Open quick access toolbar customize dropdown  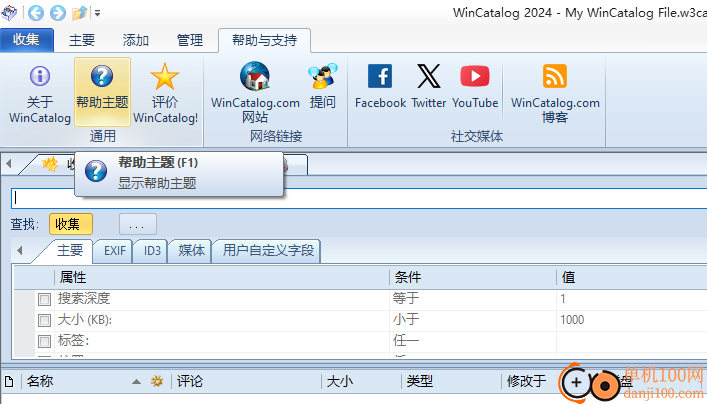97,13
